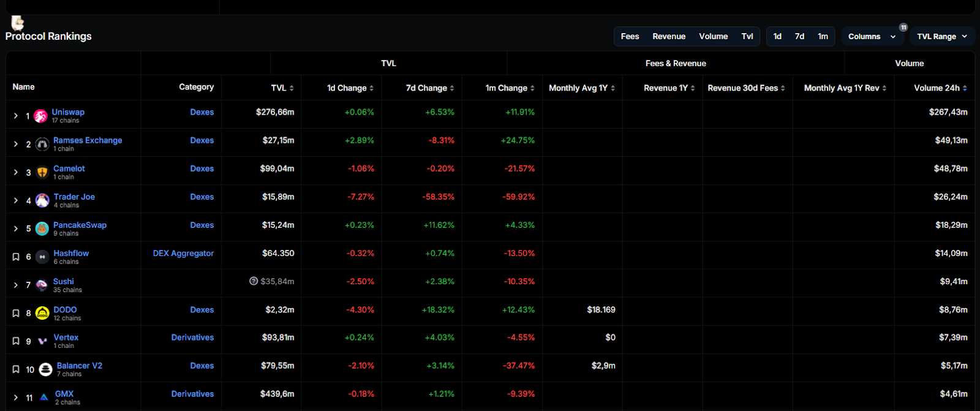This screenshot has height=411, width=980.
Task: Open the Ramses Exchange link
Action: (x=88, y=140)
